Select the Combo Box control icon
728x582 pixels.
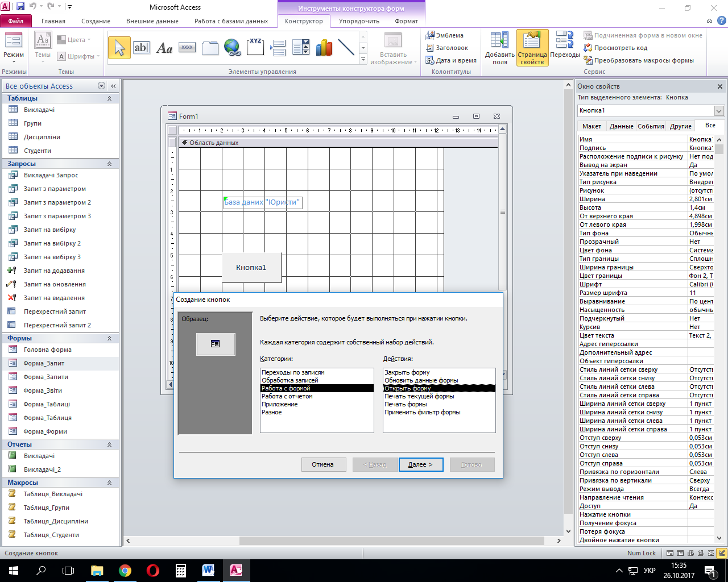(x=301, y=48)
